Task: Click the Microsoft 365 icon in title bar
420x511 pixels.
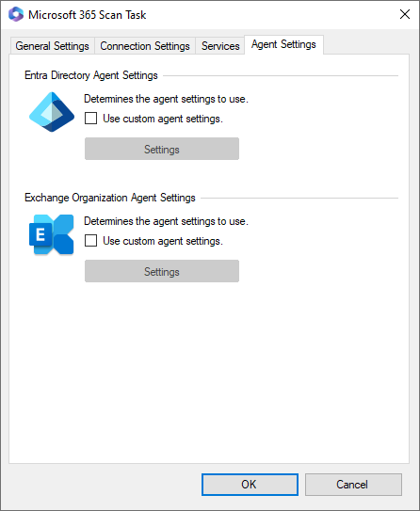Action: tap(16, 14)
